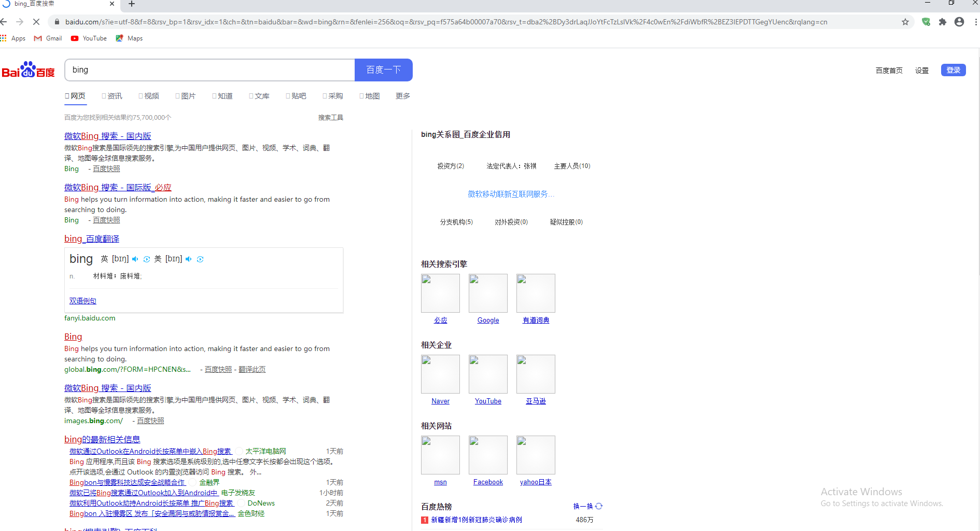This screenshot has height=531, width=980.
Task: Expand 搜索工具 search tools
Action: coord(331,118)
